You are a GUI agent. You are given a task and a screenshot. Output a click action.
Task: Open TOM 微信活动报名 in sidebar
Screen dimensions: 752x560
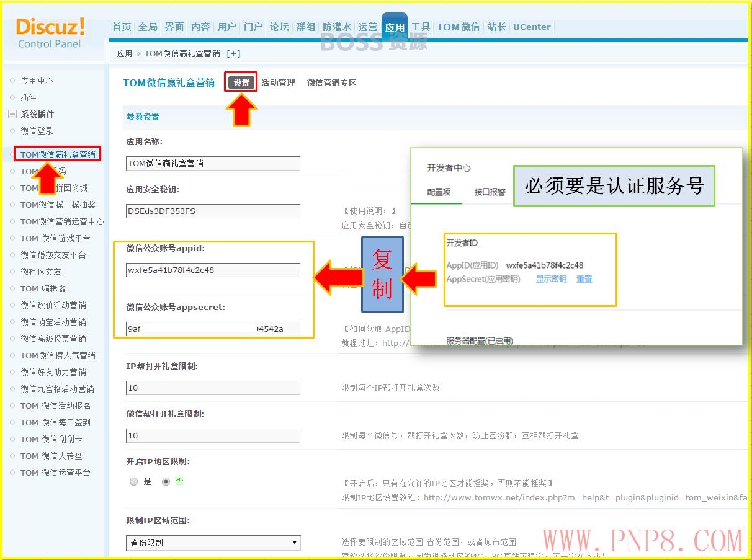point(55,406)
